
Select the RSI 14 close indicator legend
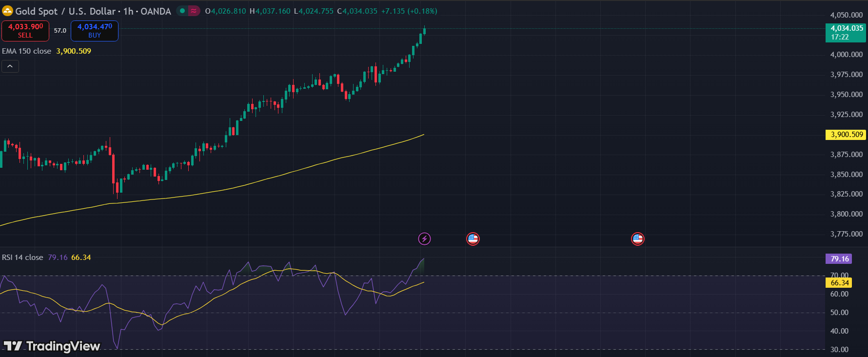point(22,258)
